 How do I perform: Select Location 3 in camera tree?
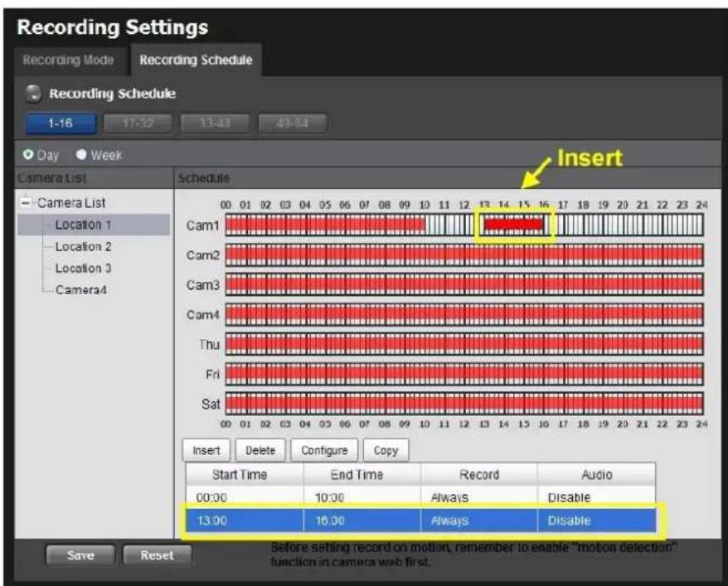[x=83, y=269]
